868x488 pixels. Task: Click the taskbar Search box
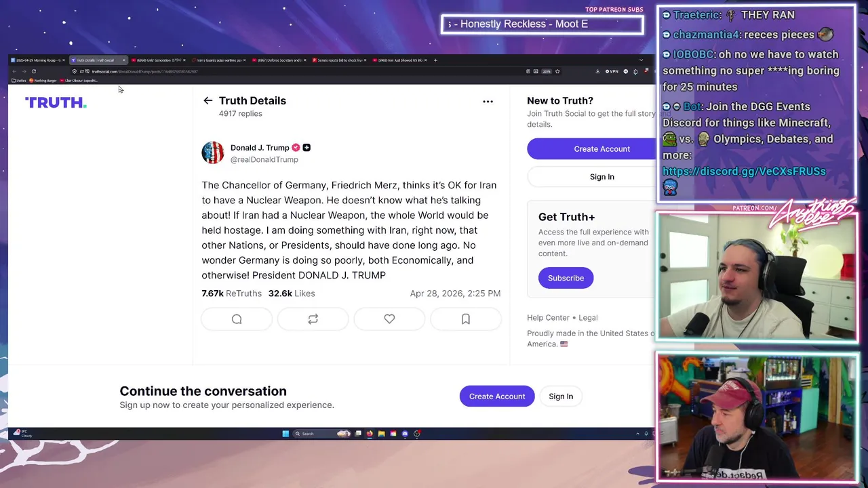tap(321, 434)
